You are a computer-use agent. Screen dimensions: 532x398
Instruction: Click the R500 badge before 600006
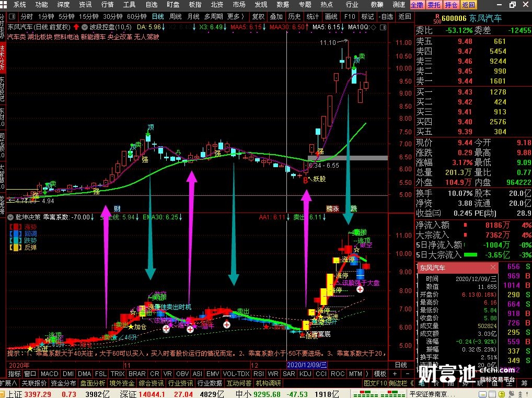pos(436,19)
